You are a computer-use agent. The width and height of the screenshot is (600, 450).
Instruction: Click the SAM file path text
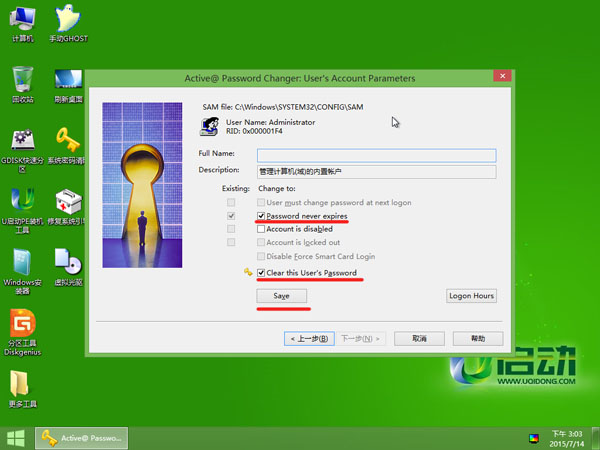(283, 107)
